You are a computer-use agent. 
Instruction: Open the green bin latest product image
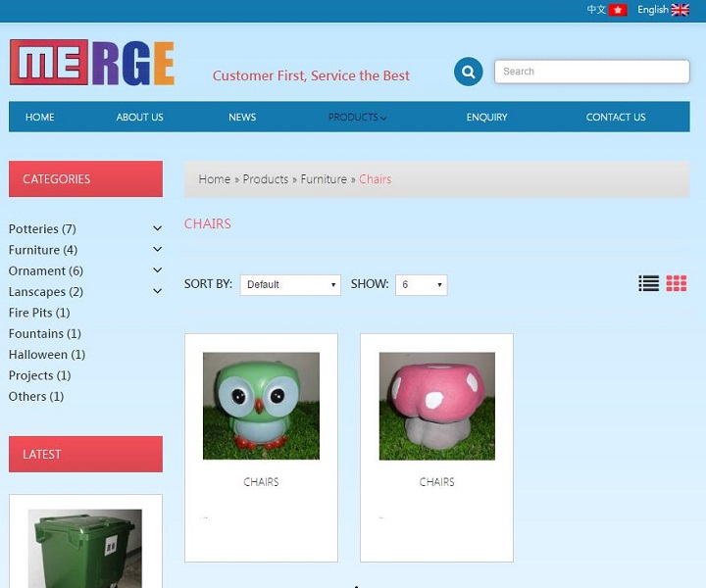(85, 549)
